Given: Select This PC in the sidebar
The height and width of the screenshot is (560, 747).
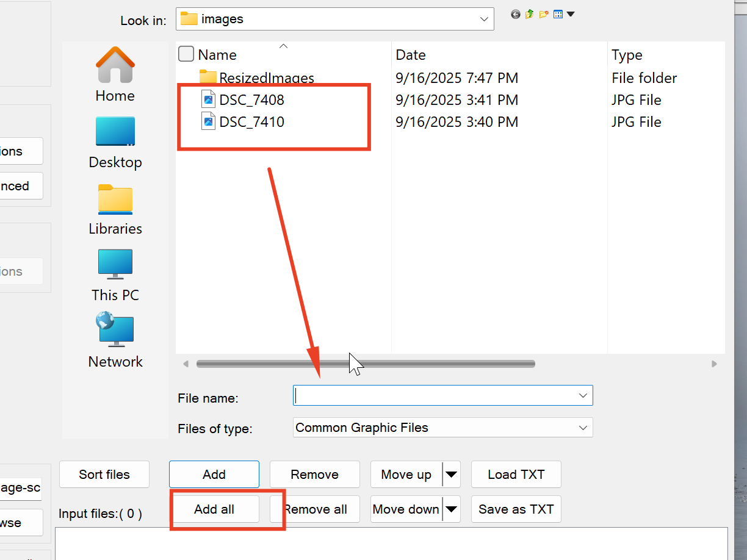Looking at the screenshot, I should point(115,275).
